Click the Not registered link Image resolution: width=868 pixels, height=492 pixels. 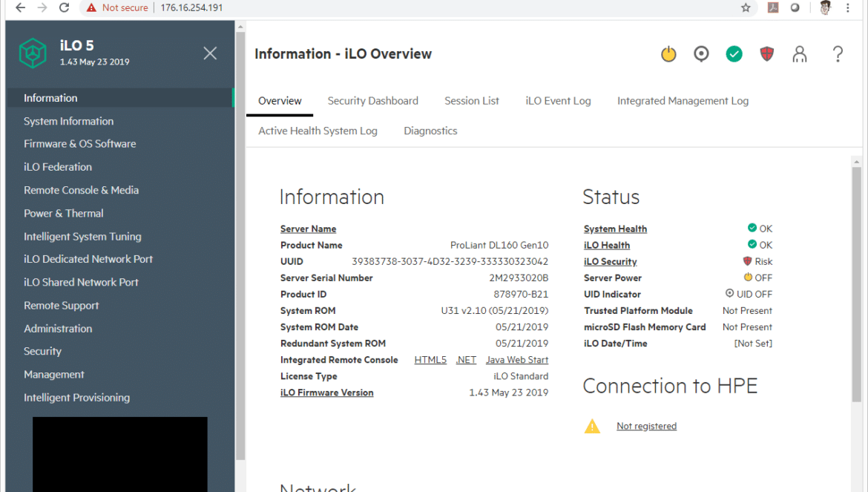coord(647,426)
